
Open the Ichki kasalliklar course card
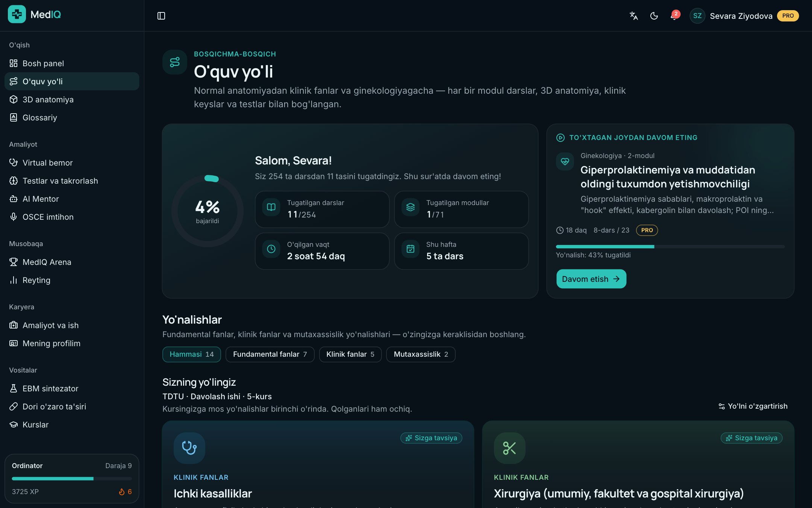click(318, 464)
